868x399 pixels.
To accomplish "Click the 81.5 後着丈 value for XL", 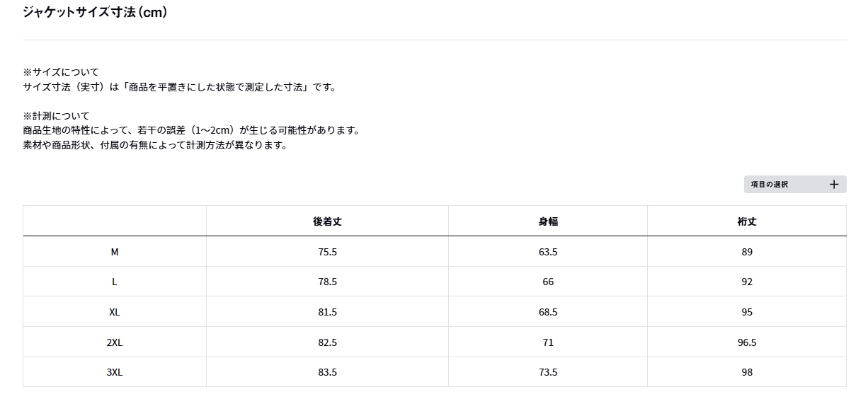I will tap(328, 312).
